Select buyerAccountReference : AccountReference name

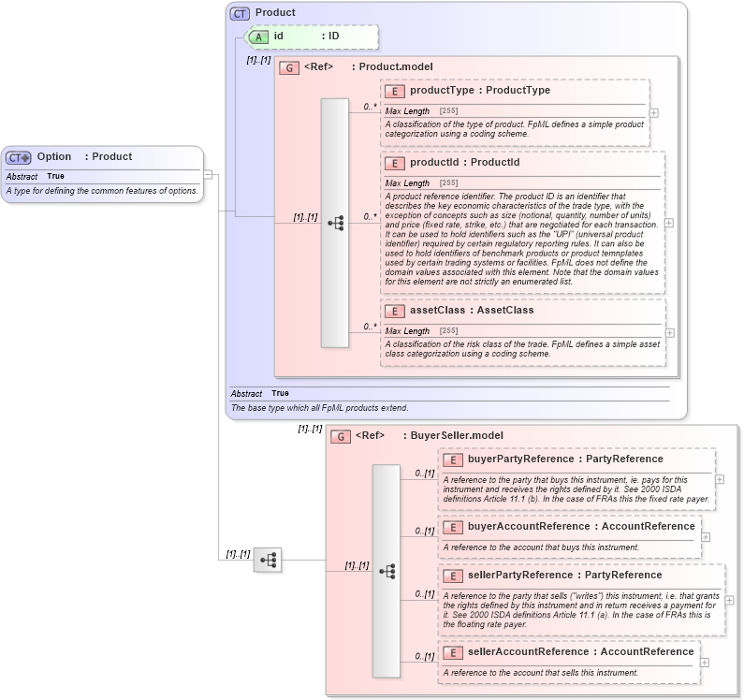pyautogui.click(x=581, y=526)
